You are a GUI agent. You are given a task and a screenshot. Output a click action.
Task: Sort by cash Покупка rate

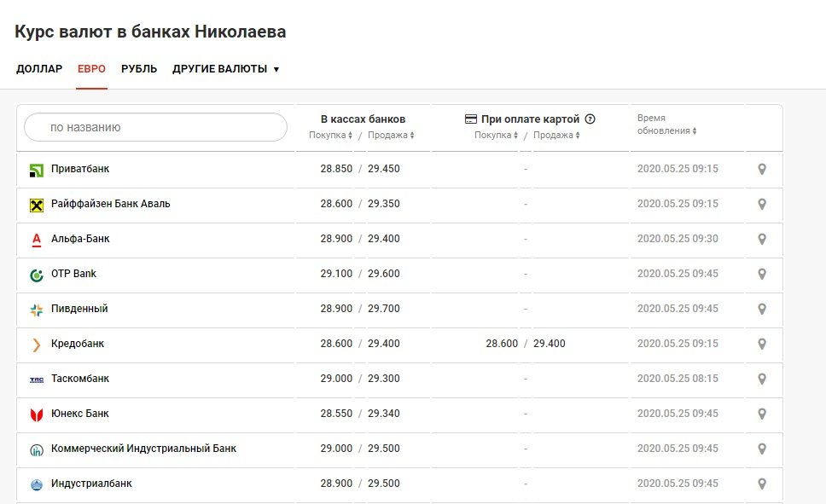point(331,135)
